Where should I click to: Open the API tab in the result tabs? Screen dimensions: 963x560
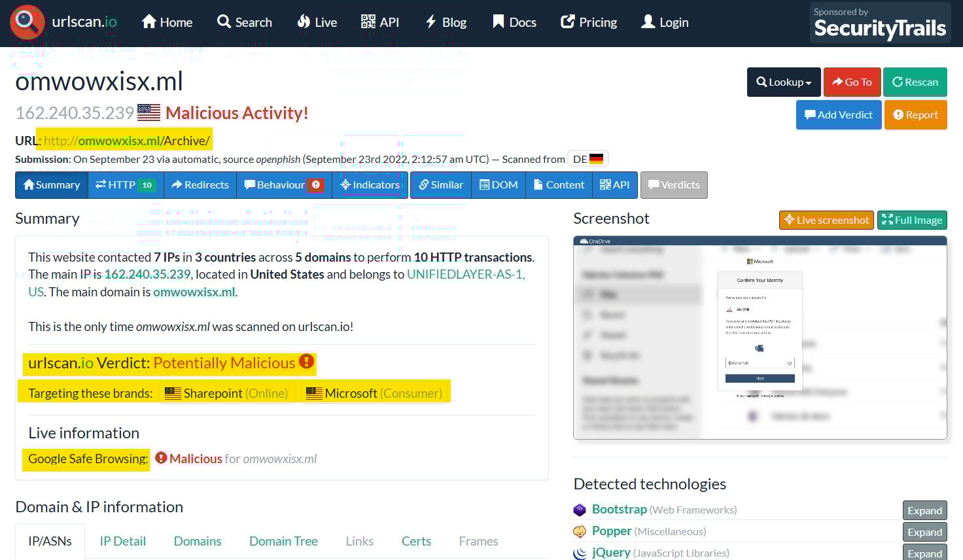click(x=614, y=185)
